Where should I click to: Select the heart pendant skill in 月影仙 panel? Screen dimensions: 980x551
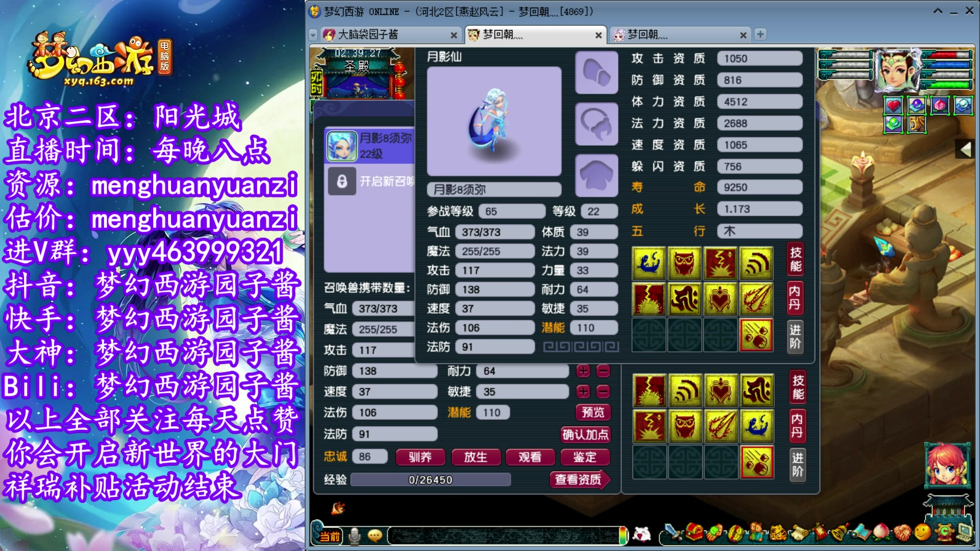click(x=720, y=299)
